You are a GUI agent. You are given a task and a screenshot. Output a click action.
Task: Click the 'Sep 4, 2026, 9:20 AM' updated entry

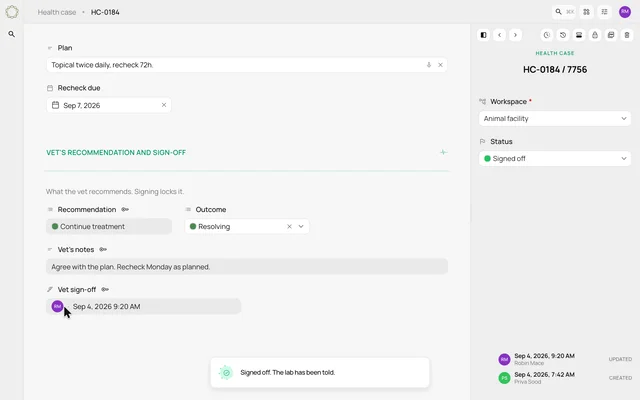(544, 356)
